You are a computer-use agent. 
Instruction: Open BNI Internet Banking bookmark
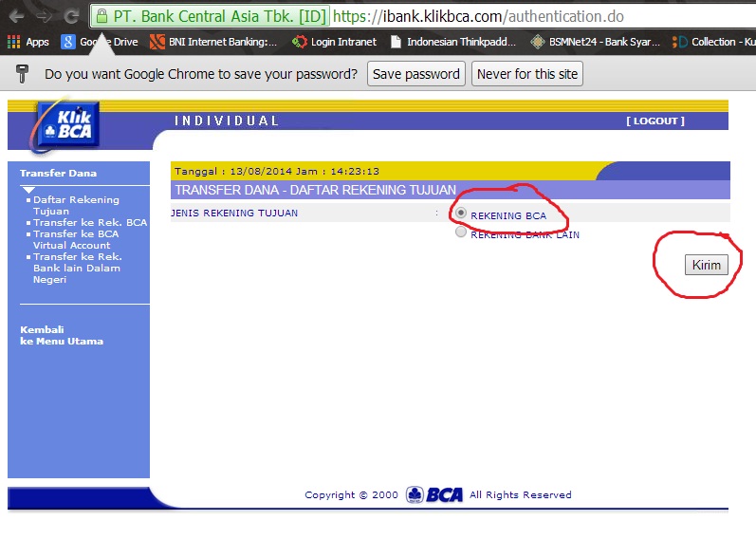(x=213, y=42)
